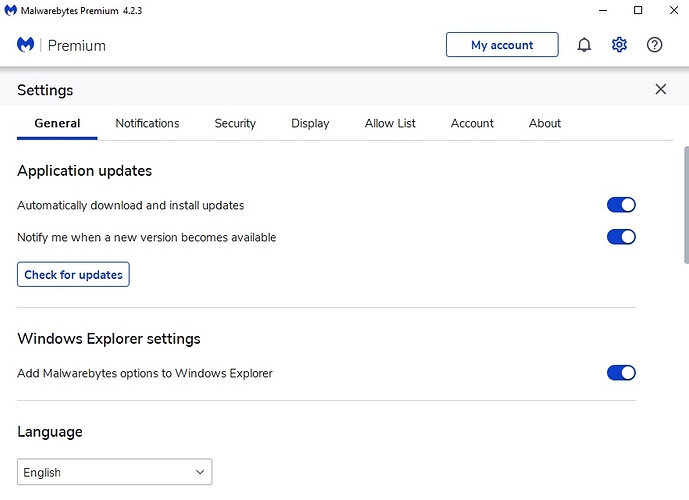Close the Settings panel with X

click(x=660, y=89)
